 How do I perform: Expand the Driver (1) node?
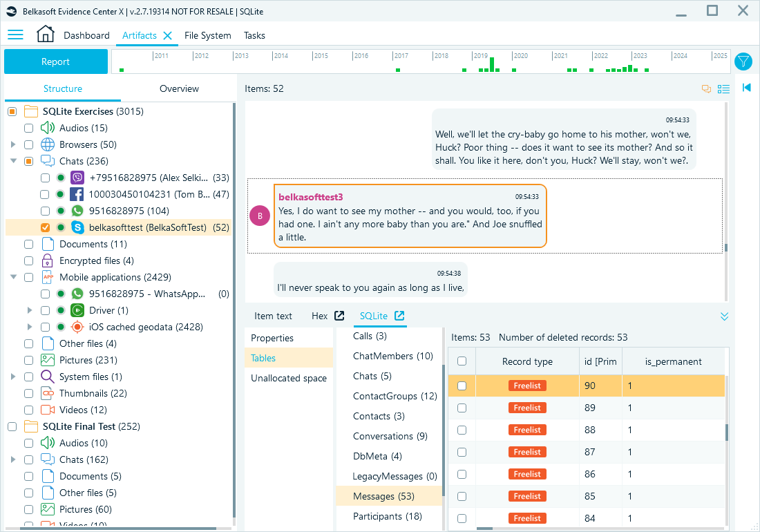pyautogui.click(x=30, y=310)
